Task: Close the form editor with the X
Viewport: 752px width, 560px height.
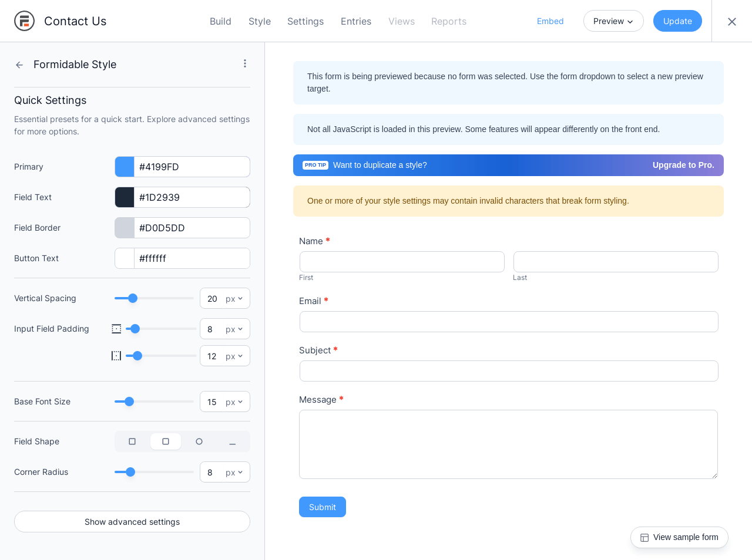Action: 732,22
